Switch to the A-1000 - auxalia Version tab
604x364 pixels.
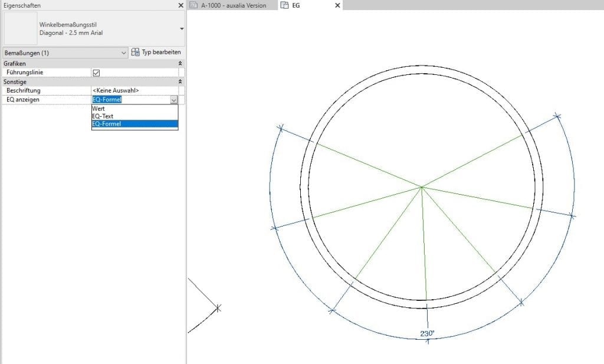coord(233,5)
